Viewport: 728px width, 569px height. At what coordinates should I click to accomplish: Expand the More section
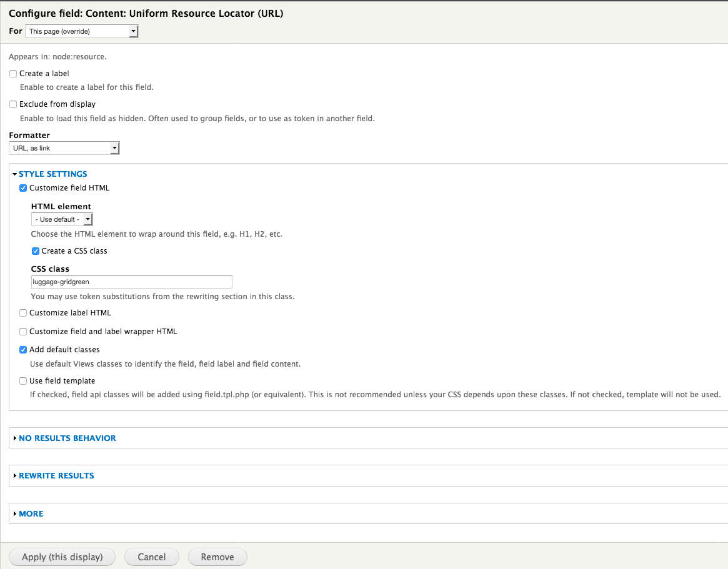point(31,514)
